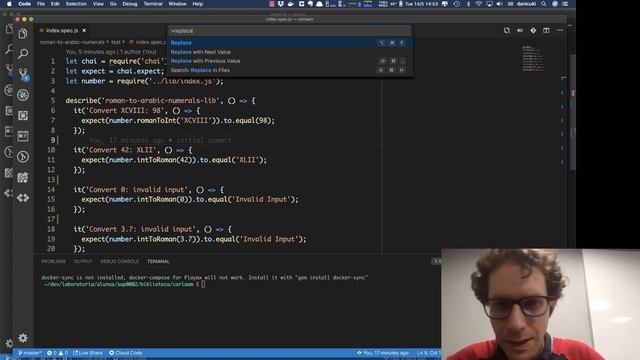This screenshot has height=360, width=640.
Task: Select the Terminal panel tab
Action: [x=158, y=261]
